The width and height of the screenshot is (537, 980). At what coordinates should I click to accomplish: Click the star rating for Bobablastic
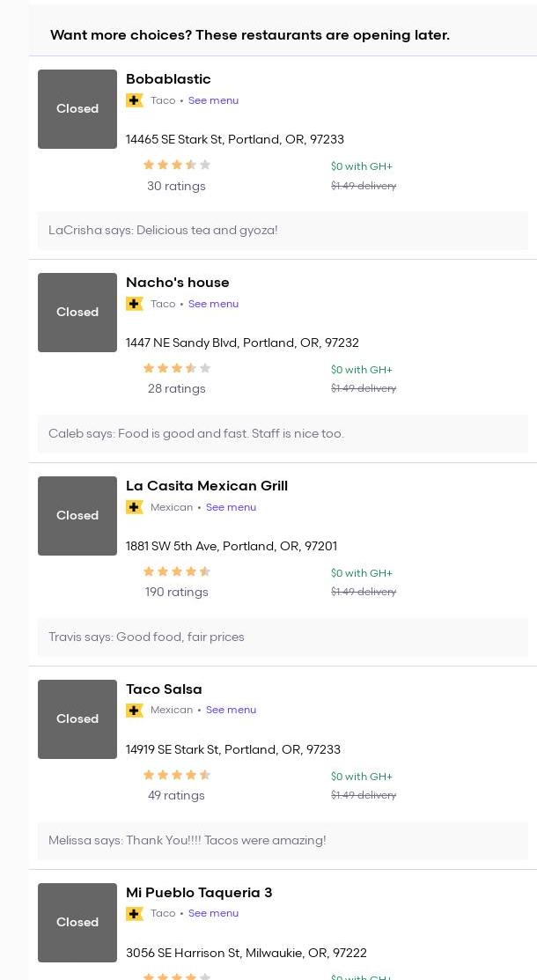click(177, 165)
